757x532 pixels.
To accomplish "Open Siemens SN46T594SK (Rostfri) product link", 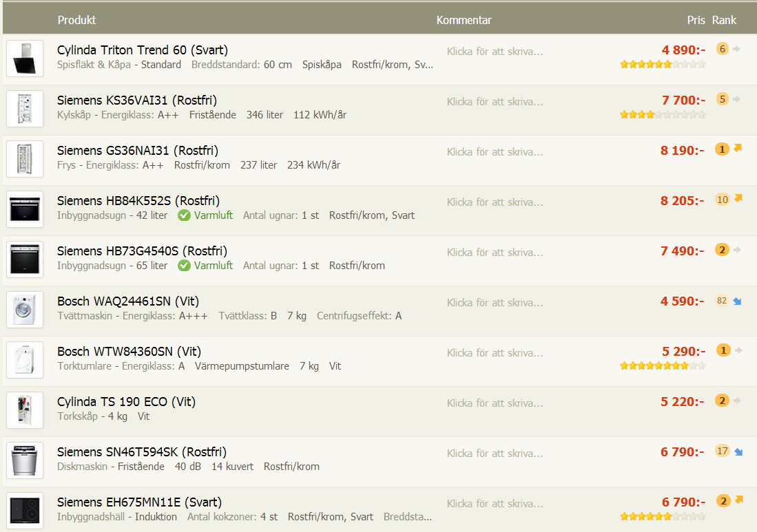I will coord(142,451).
